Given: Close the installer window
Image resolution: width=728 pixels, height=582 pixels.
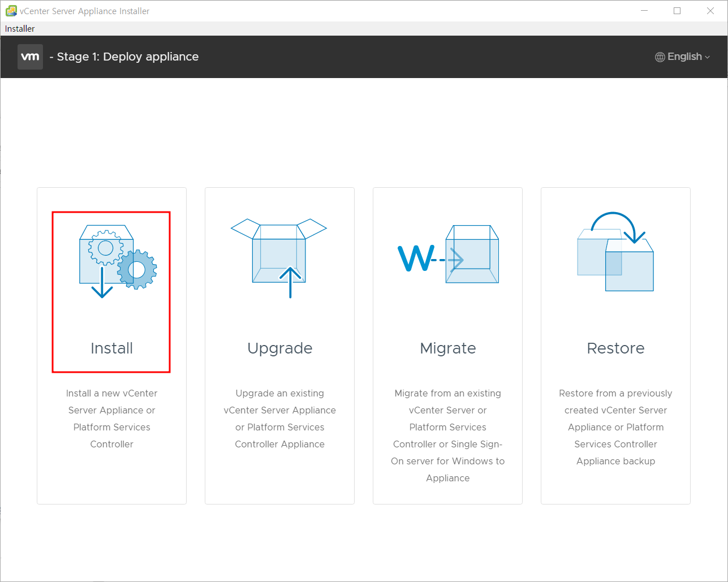Looking at the screenshot, I should click(710, 11).
